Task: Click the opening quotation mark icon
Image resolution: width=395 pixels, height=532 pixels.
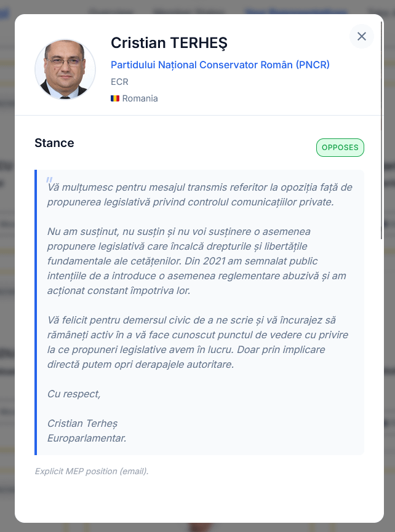Action: click(49, 180)
